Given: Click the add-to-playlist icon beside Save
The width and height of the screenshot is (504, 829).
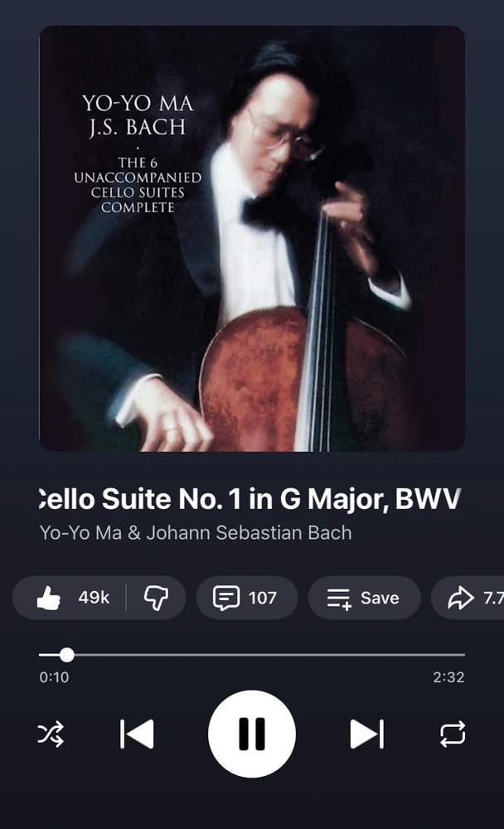Looking at the screenshot, I should (x=339, y=599).
